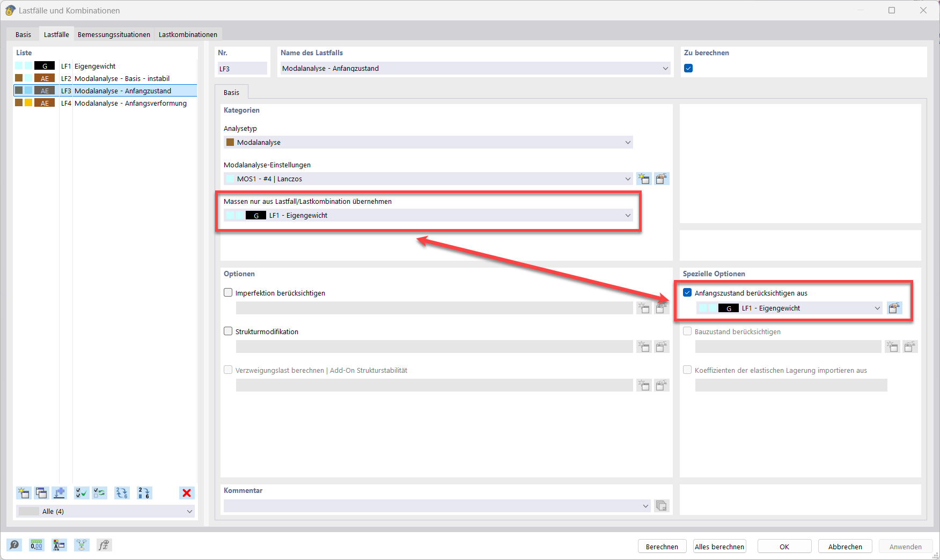Disable Anfangszustand berücksichtigen aus
The image size is (940, 560).
click(x=687, y=292)
